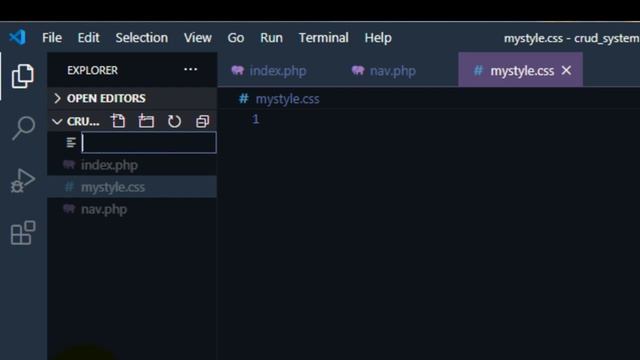
Task: Open the Selection menu
Action: click(x=141, y=38)
